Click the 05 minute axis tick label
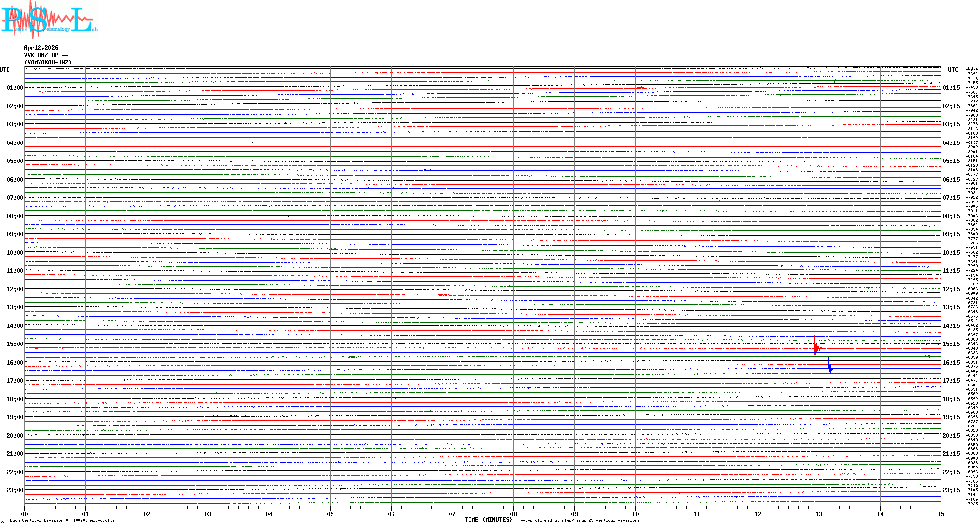Viewport: 980px width, 527px height. pyautogui.click(x=330, y=514)
